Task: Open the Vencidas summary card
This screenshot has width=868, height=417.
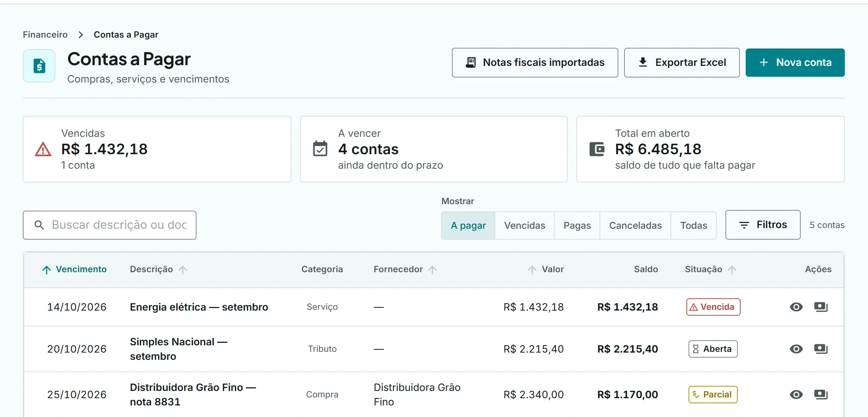Action: 157,149
